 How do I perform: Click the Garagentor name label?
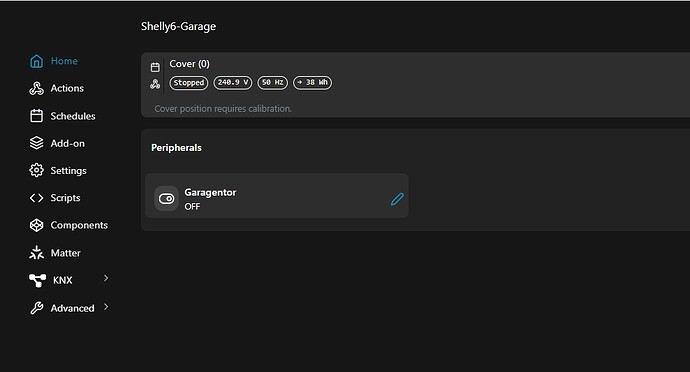point(210,193)
